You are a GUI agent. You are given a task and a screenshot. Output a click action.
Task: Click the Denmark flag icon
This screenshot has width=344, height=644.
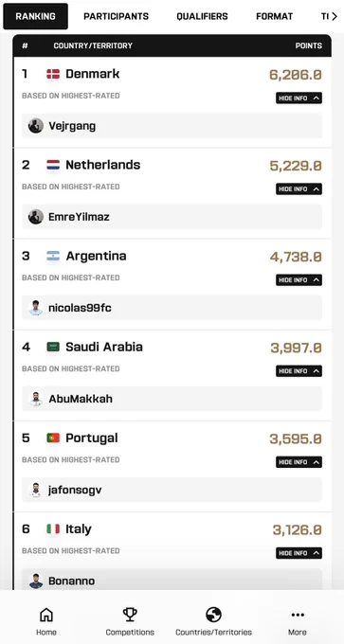click(53, 74)
